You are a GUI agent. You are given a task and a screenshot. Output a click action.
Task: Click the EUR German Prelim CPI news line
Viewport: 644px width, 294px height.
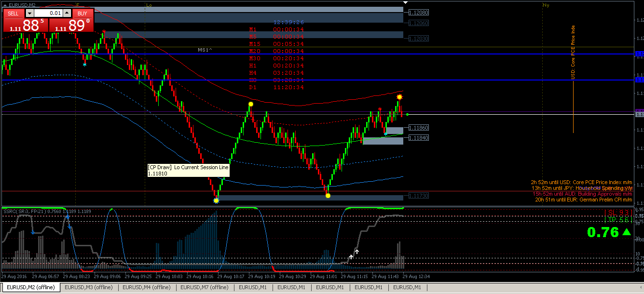tap(583, 200)
